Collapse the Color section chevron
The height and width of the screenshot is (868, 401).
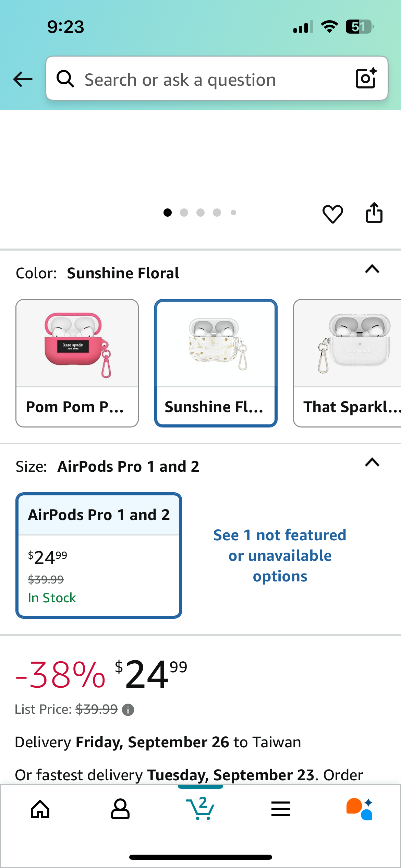tap(372, 269)
